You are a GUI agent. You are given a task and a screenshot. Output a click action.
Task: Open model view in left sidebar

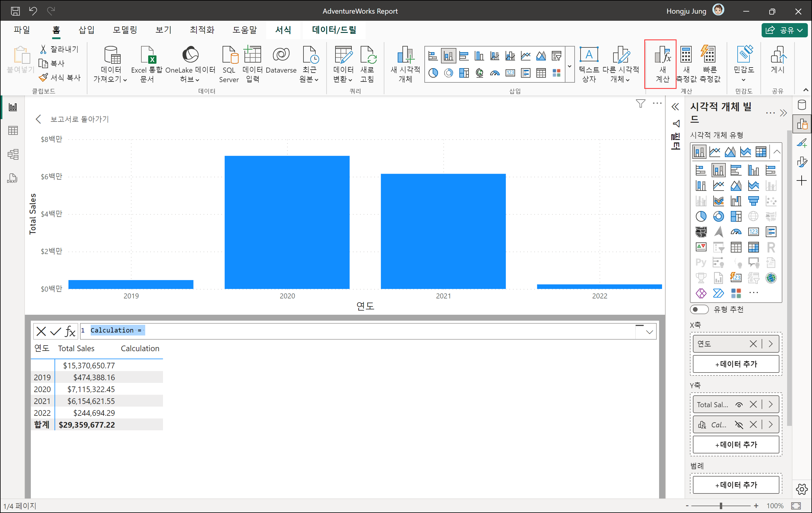pos(13,154)
